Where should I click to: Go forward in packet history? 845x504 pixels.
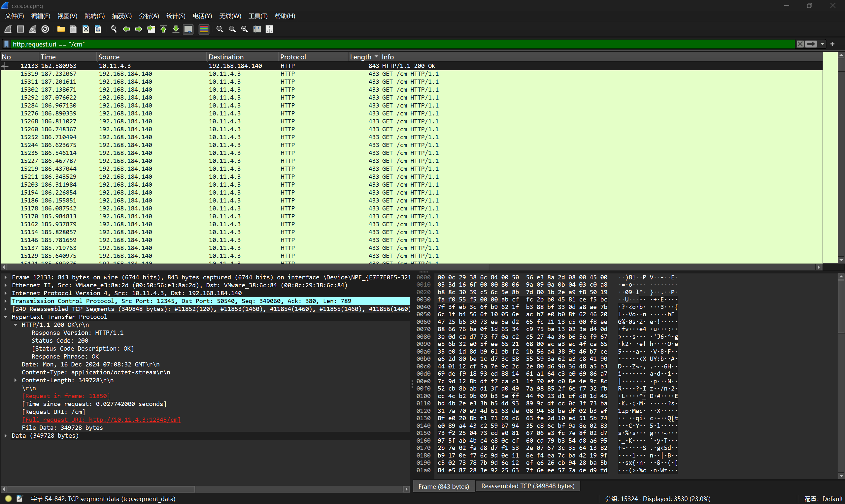pos(139,29)
